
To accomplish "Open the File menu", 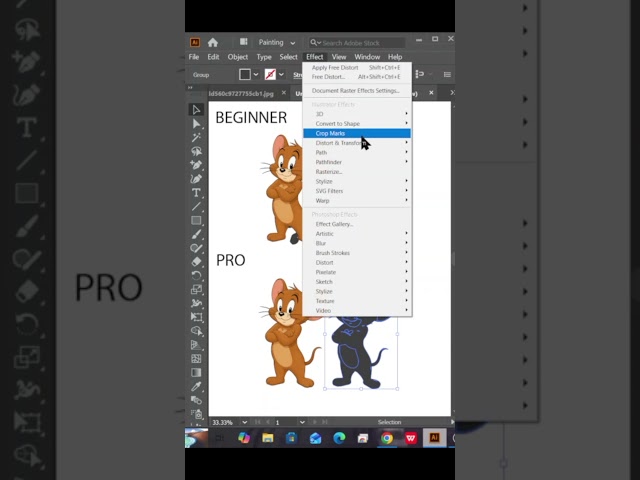I will pyautogui.click(x=194, y=57).
